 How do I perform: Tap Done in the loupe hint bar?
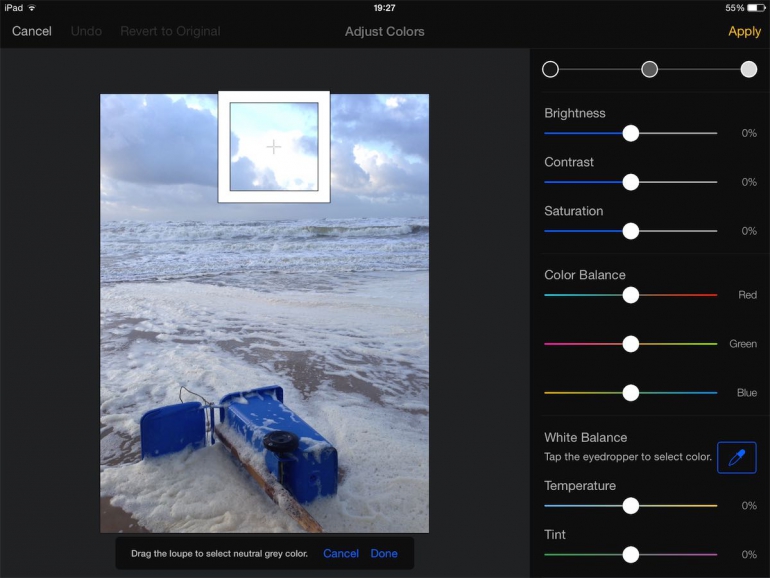click(x=384, y=553)
